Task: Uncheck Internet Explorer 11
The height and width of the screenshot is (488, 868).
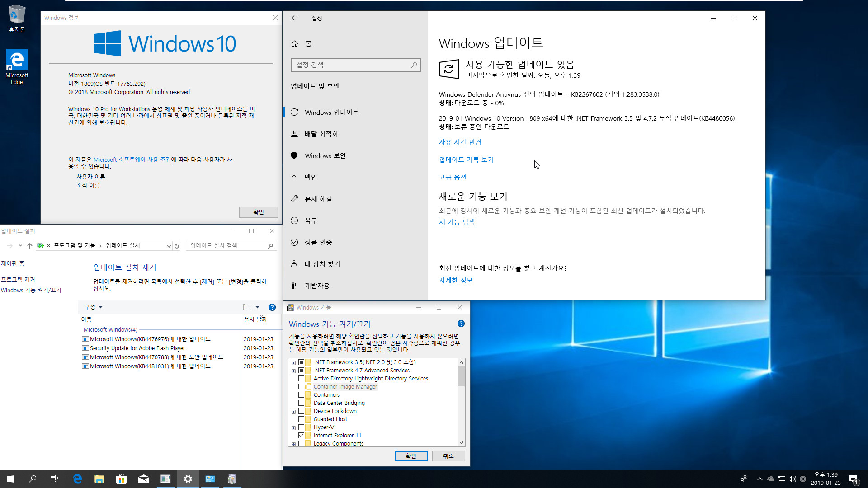Action: [x=301, y=436]
